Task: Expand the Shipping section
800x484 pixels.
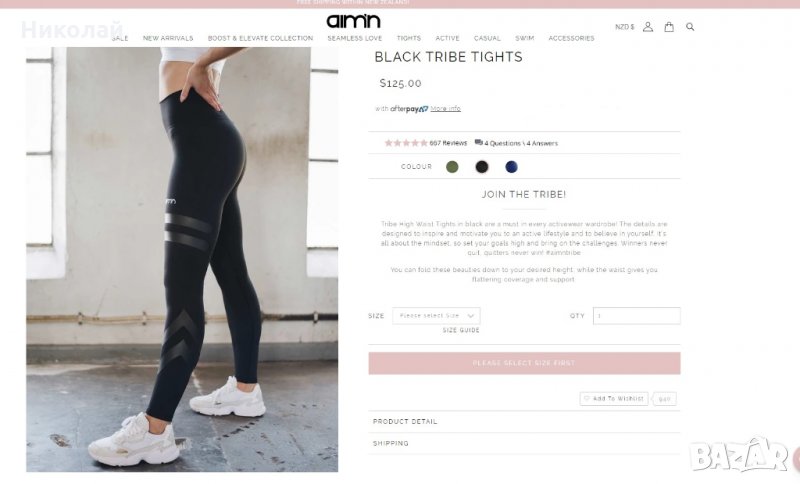Action: point(524,444)
